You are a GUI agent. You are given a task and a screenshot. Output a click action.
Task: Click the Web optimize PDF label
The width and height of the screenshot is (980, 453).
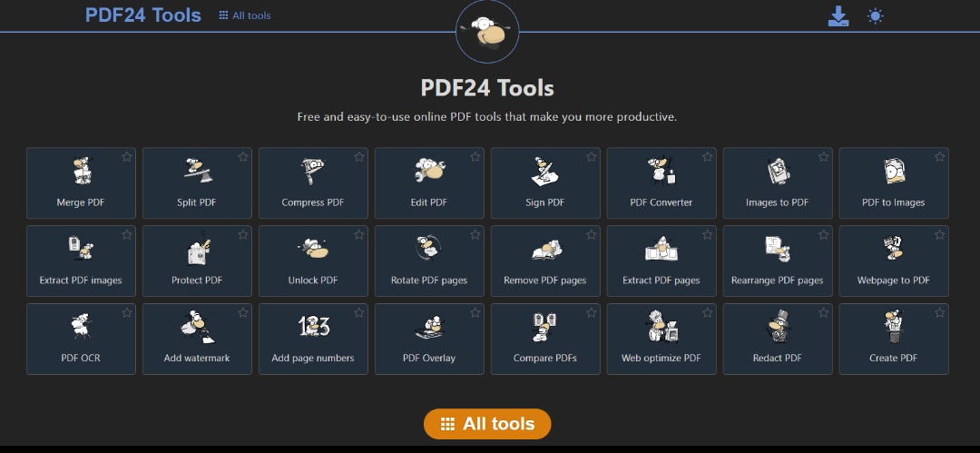pos(661,358)
